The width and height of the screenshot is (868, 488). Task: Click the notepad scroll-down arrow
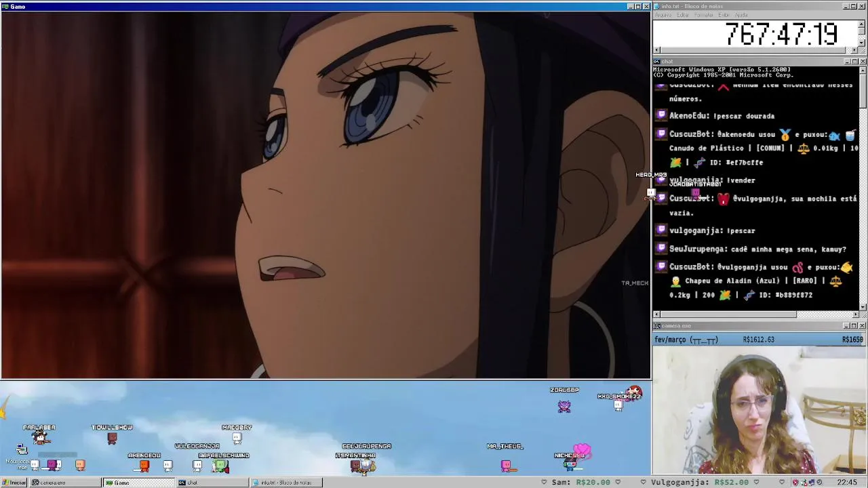point(862,43)
